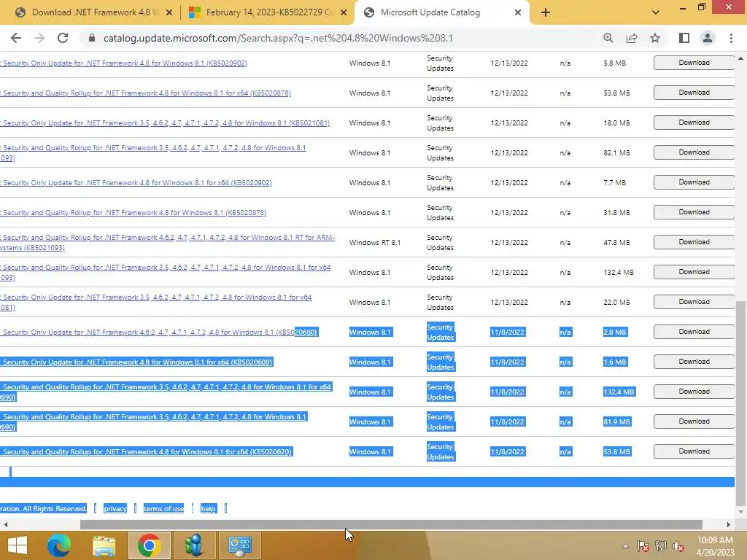This screenshot has height=560, width=747.
Task: Open the zoom magnifier in address bar
Action: (608, 38)
